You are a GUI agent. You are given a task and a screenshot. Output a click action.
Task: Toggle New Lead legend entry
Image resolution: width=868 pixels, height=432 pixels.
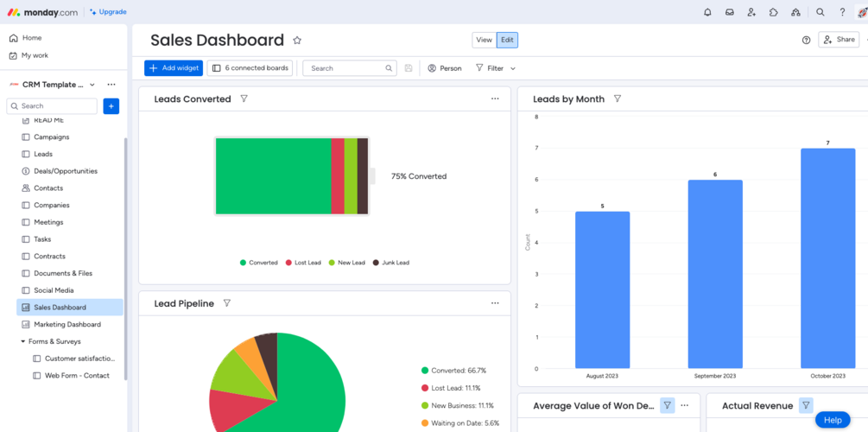[346, 263]
